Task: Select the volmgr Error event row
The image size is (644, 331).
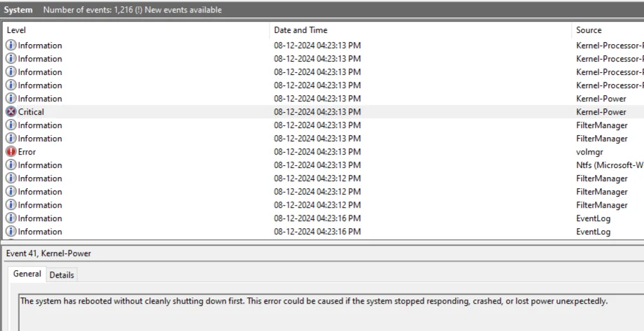Action: [x=323, y=152]
